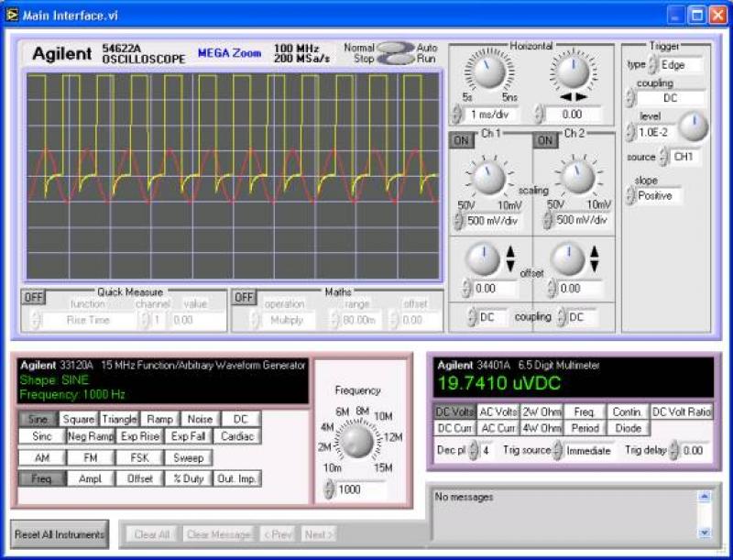The height and width of the screenshot is (560, 733).
Task: Select Square waveform shape
Action: (79, 419)
